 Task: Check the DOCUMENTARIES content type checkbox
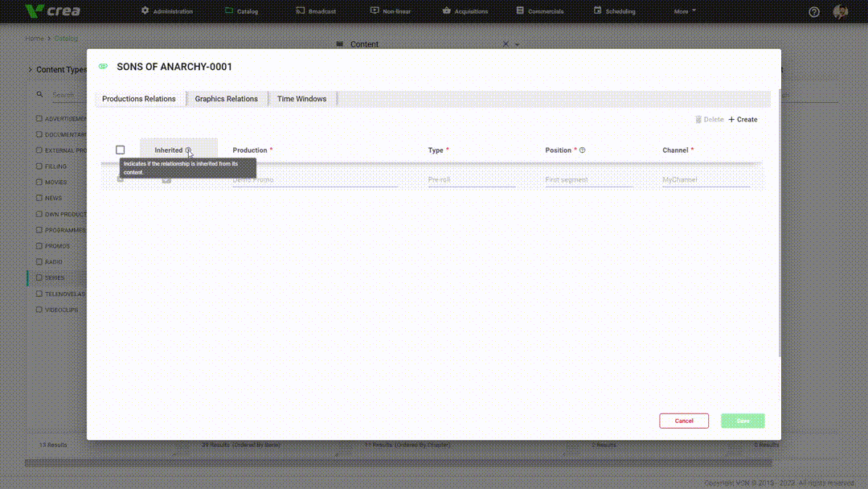point(39,134)
